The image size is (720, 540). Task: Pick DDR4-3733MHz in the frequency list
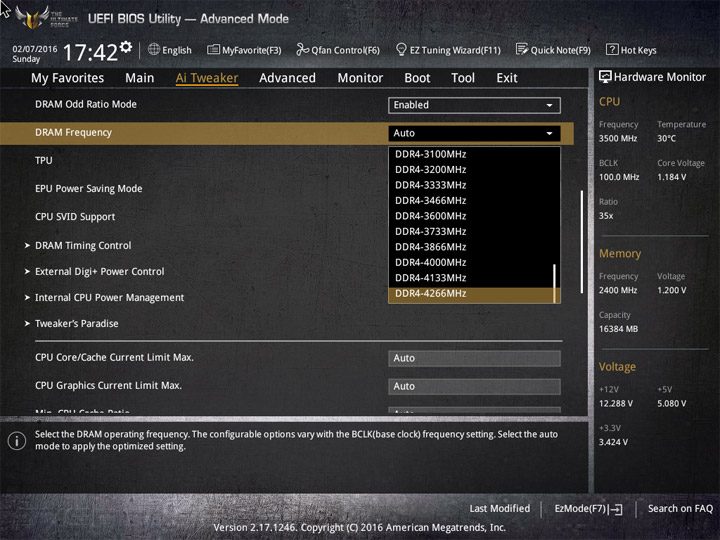(x=474, y=231)
